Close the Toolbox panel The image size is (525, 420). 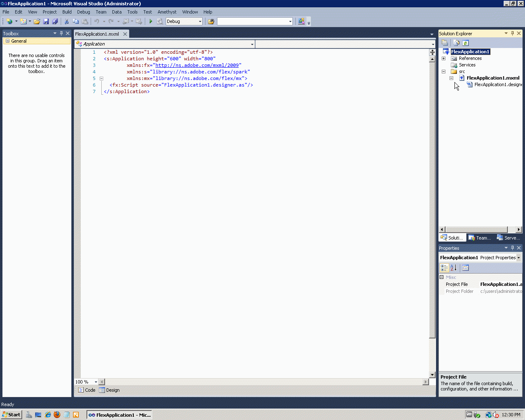[x=68, y=33]
